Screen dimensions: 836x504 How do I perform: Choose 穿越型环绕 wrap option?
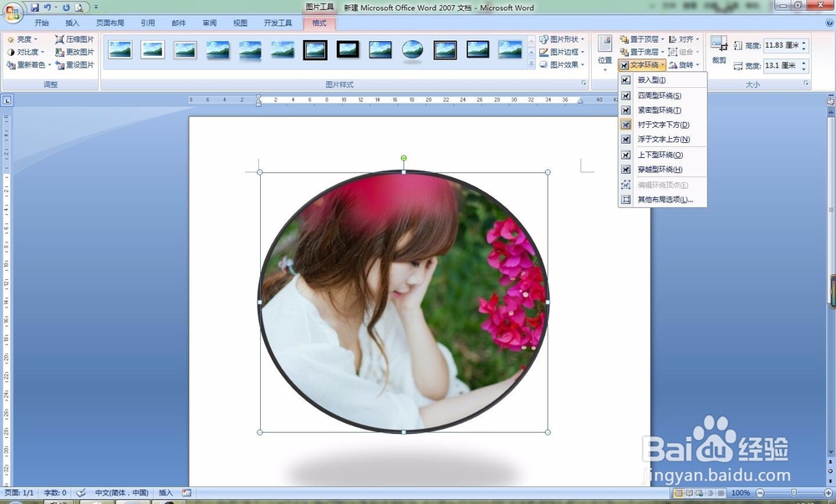tap(663, 170)
